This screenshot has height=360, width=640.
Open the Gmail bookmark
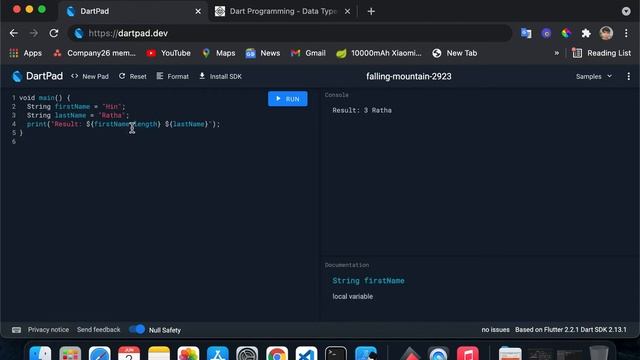point(308,53)
